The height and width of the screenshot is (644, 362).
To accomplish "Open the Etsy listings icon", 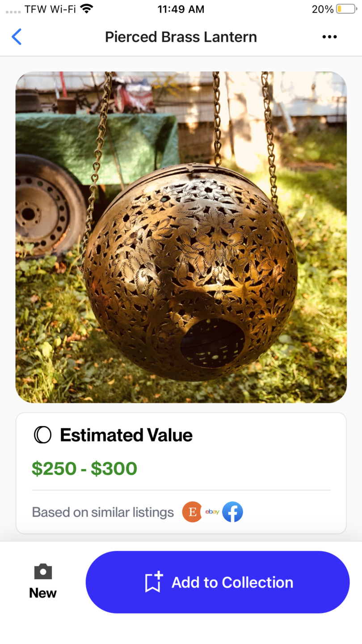I will pyautogui.click(x=192, y=512).
